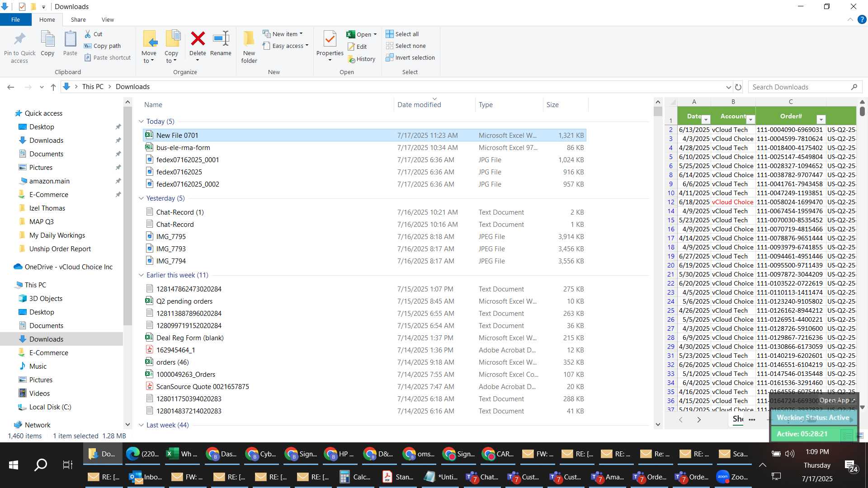Viewport: 868px width, 488px height.
Task: Click the Copy button in Clipboard group
Action: 47,44
